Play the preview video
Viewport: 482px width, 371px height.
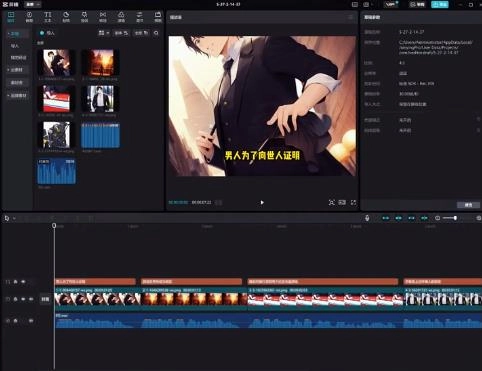pyautogui.click(x=262, y=202)
